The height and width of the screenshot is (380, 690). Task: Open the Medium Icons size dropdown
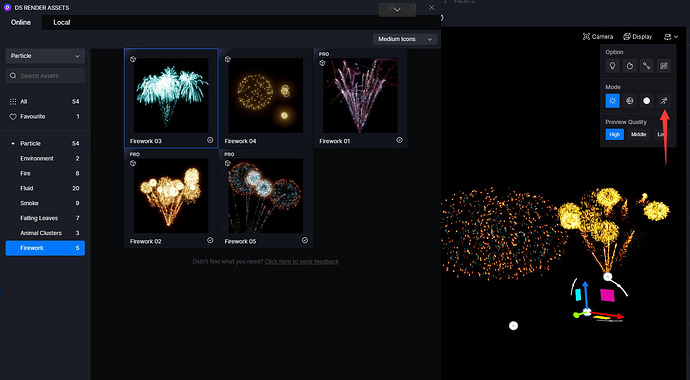pyautogui.click(x=405, y=39)
